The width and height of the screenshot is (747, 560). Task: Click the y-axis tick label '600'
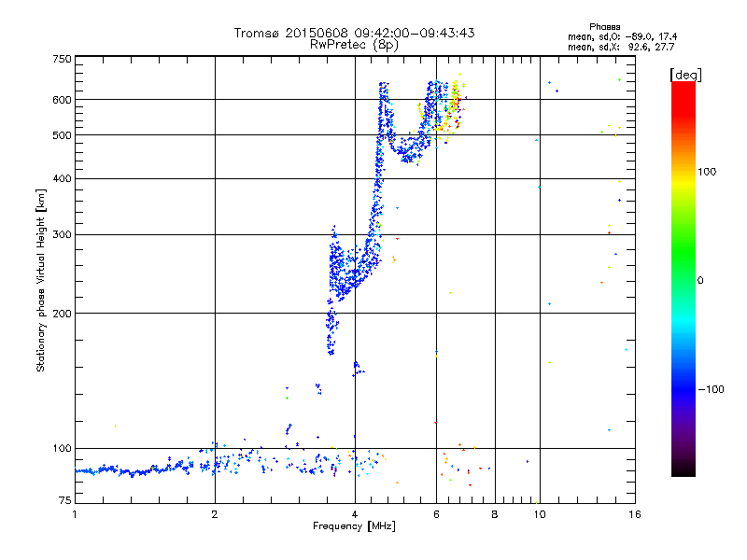(62, 100)
